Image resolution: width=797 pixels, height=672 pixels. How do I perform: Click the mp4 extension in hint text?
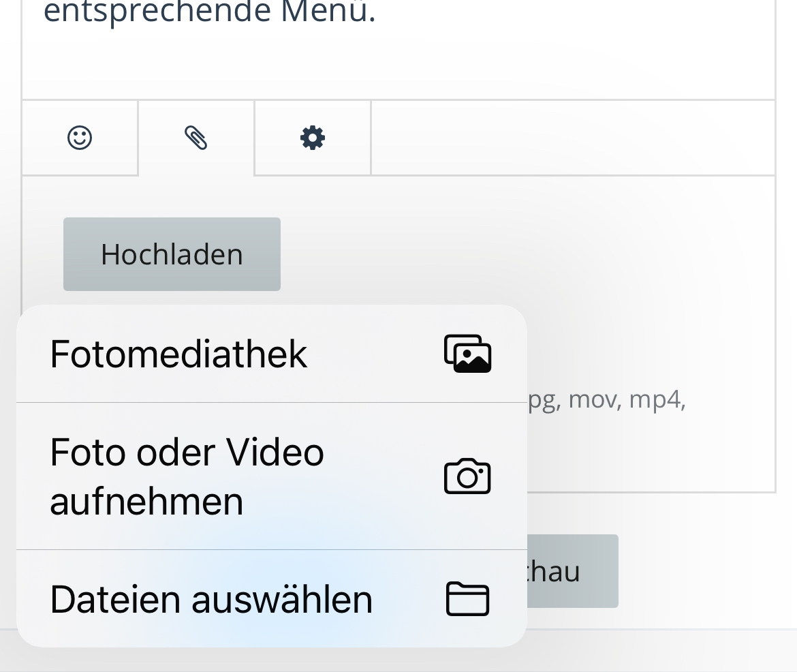[x=655, y=399]
